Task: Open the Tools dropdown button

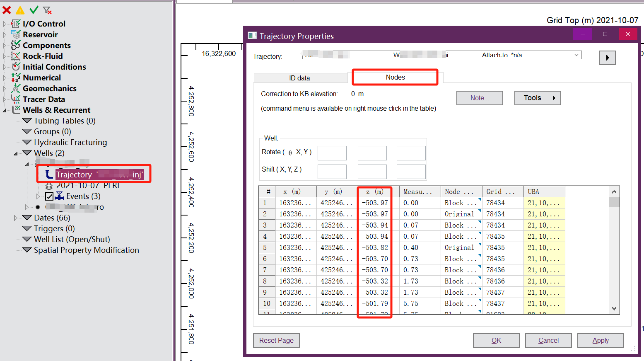Action: point(537,98)
